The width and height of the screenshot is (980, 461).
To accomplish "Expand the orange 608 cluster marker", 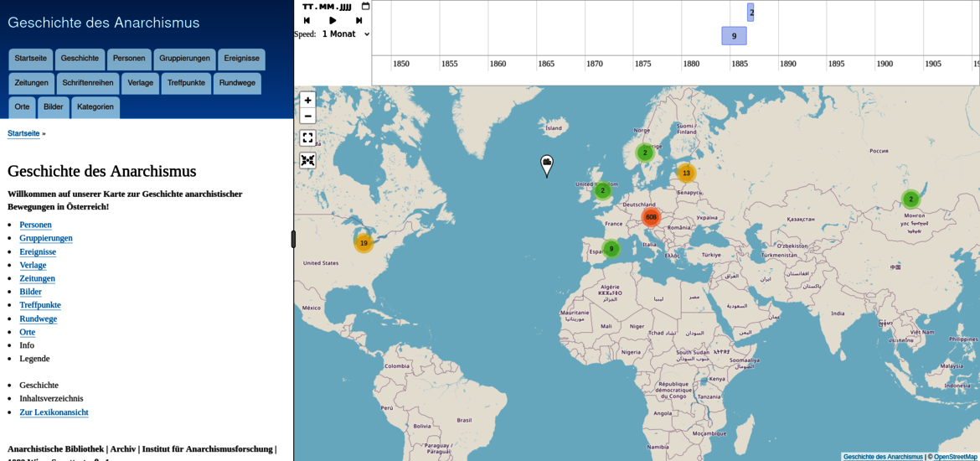I will click(651, 217).
